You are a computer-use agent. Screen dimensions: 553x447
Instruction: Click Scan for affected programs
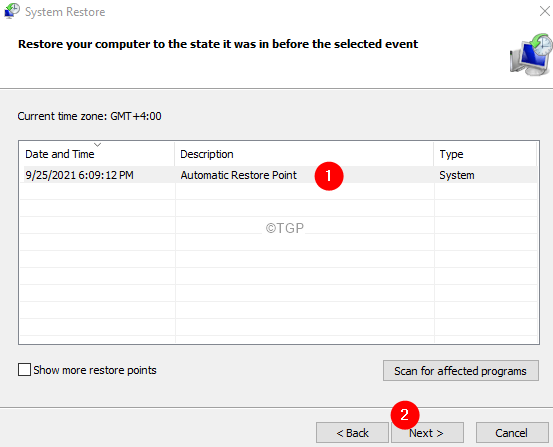click(x=461, y=370)
